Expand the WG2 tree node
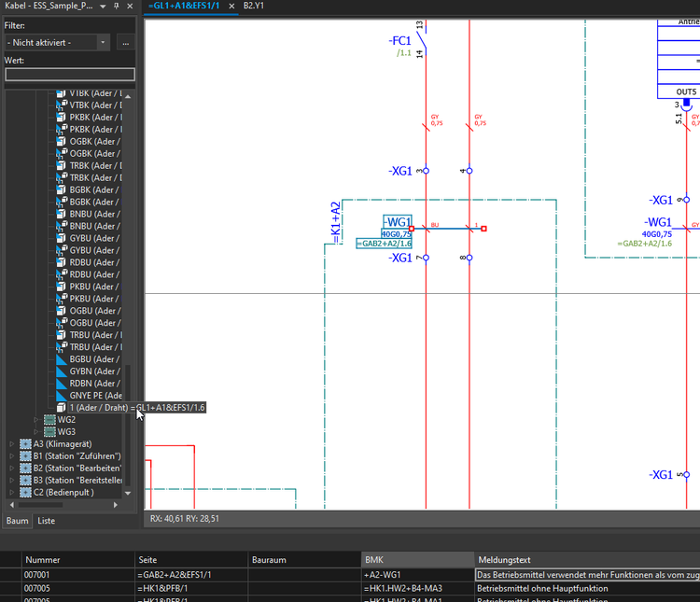The image size is (700, 602). tap(37, 420)
